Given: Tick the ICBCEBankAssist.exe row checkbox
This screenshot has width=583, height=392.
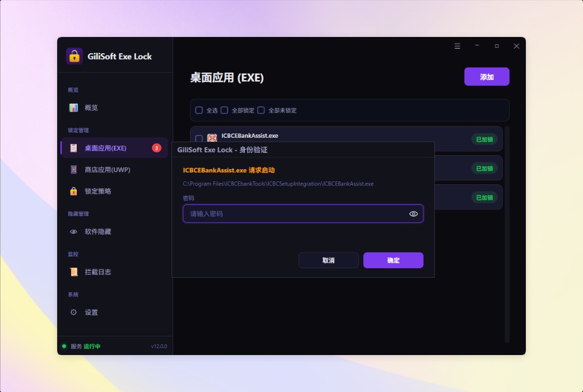Looking at the screenshot, I should point(199,138).
